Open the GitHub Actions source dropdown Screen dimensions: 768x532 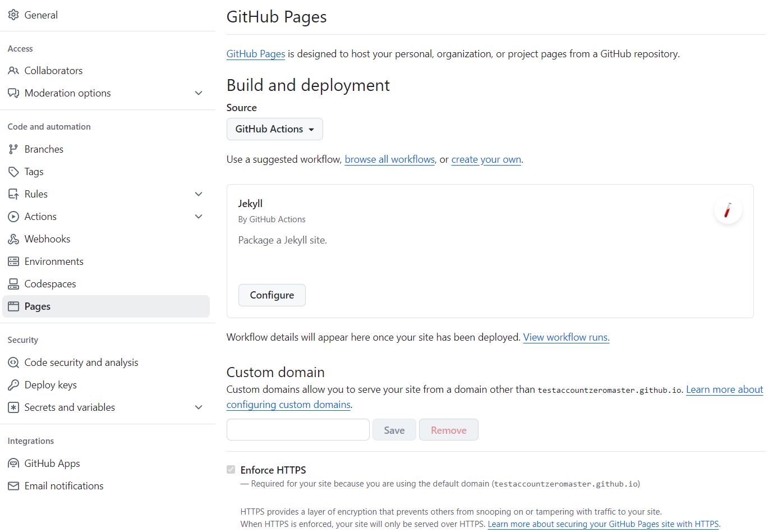pos(275,129)
